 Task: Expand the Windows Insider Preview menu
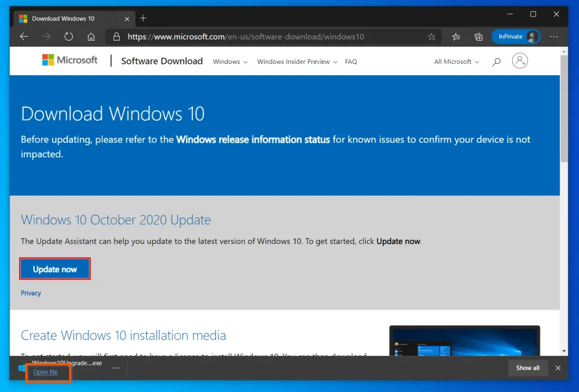[297, 62]
